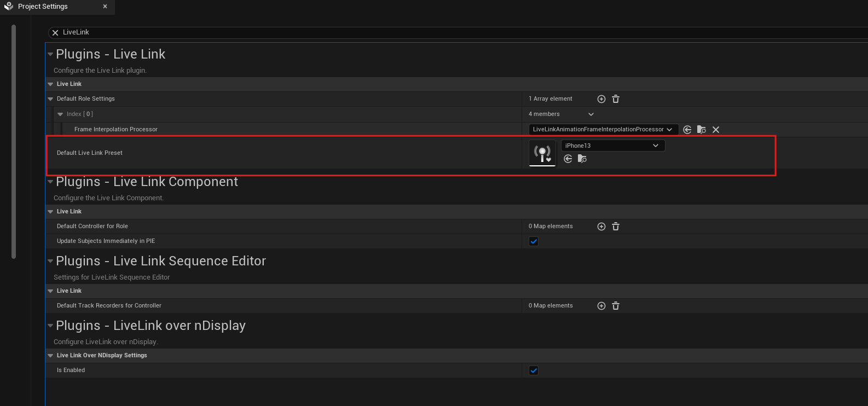Add element to Default Controller for Role map
The width and height of the screenshot is (868, 406).
click(x=601, y=227)
